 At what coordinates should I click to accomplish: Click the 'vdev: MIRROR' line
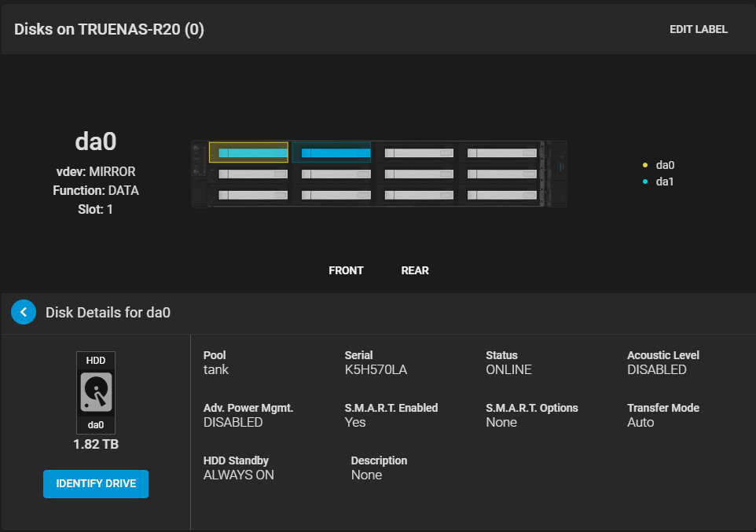point(95,172)
